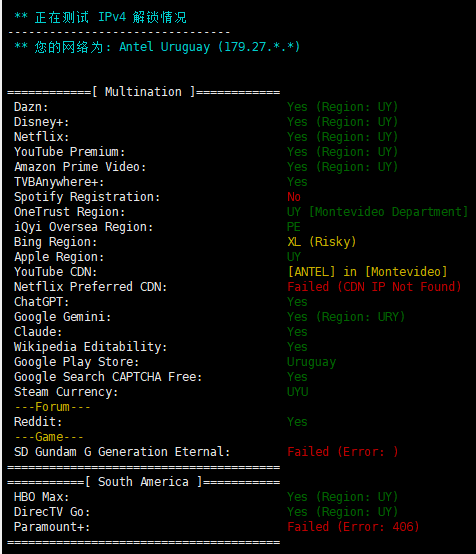Click the 'Reddit:' label
Viewport: 476px width, 554px height.
[x=38, y=422]
